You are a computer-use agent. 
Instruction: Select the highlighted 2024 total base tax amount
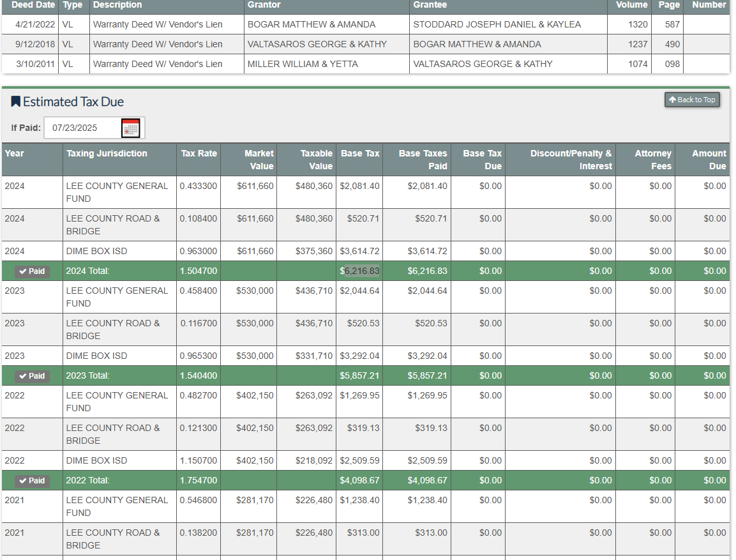pos(361,271)
